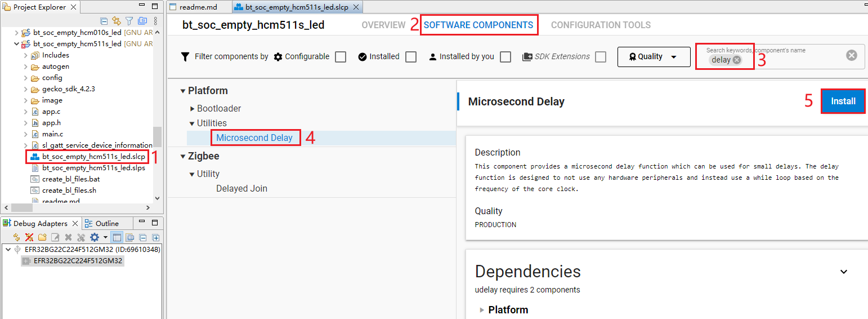
Task: Install the Microsecond Delay component
Action: (x=843, y=101)
